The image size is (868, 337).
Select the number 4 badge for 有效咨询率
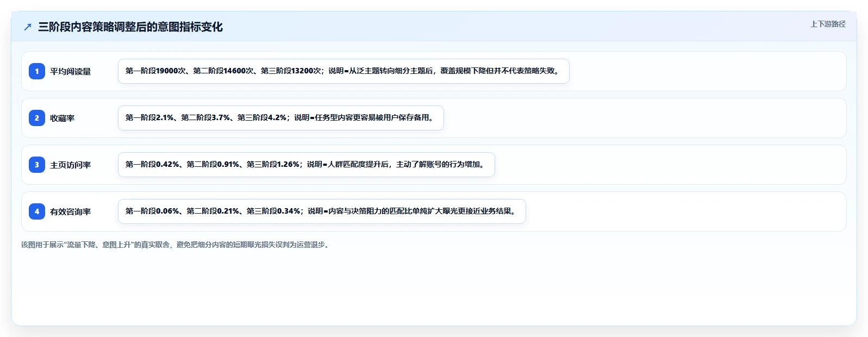point(37,211)
